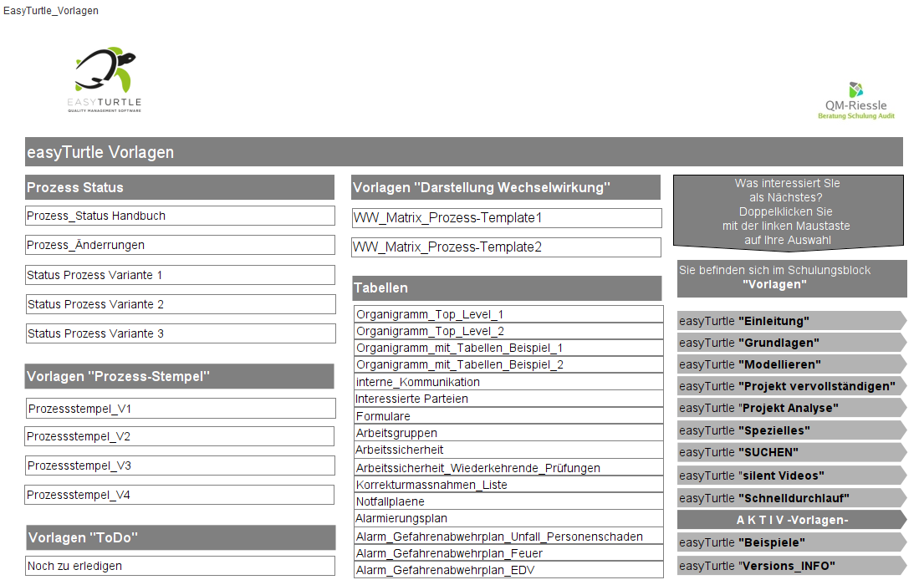
Task: Open Organigramm_mit_Tabellen_Beispiel_2
Action: pyautogui.click(x=508, y=364)
